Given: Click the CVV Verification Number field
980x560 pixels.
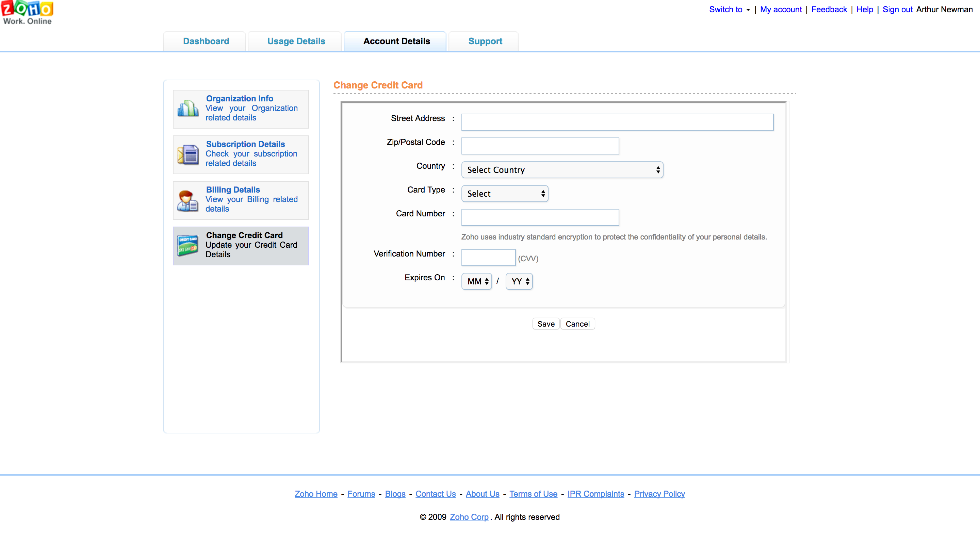Looking at the screenshot, I should pyautogui.click(x=488, y=257).
